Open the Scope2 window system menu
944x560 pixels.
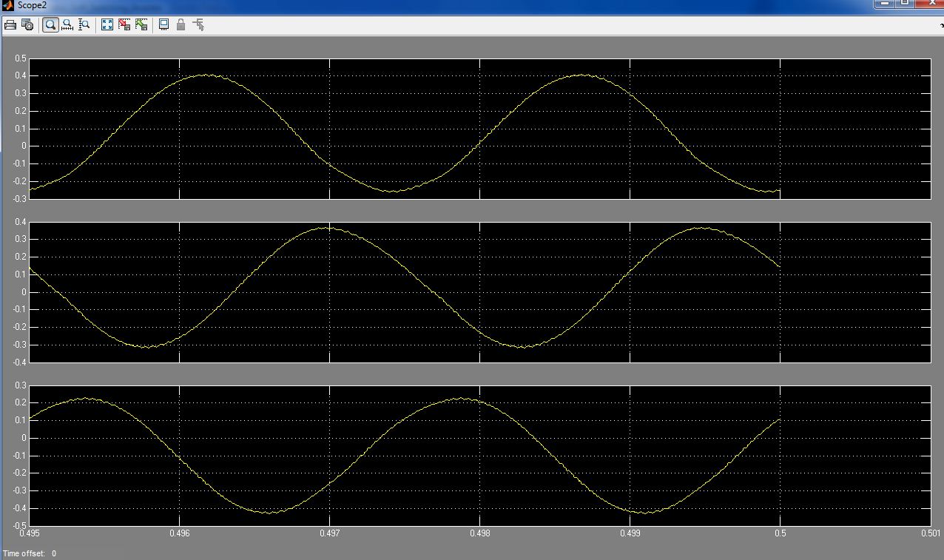click(x=7, y=4)
